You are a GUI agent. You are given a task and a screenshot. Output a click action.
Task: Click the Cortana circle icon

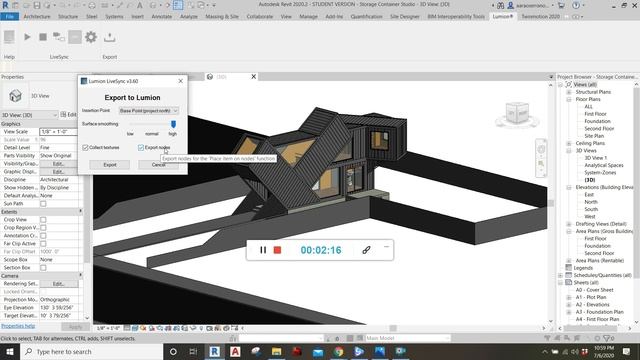tap(173, 351)
